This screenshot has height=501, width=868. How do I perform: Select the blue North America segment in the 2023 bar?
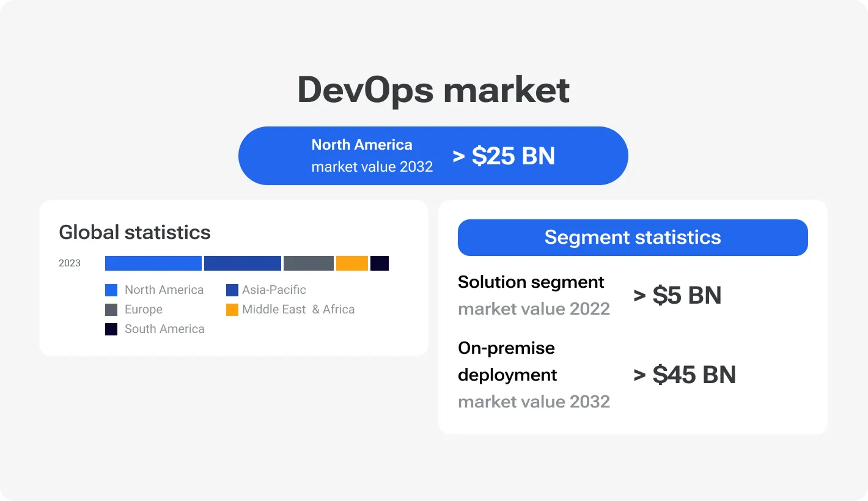153,263
